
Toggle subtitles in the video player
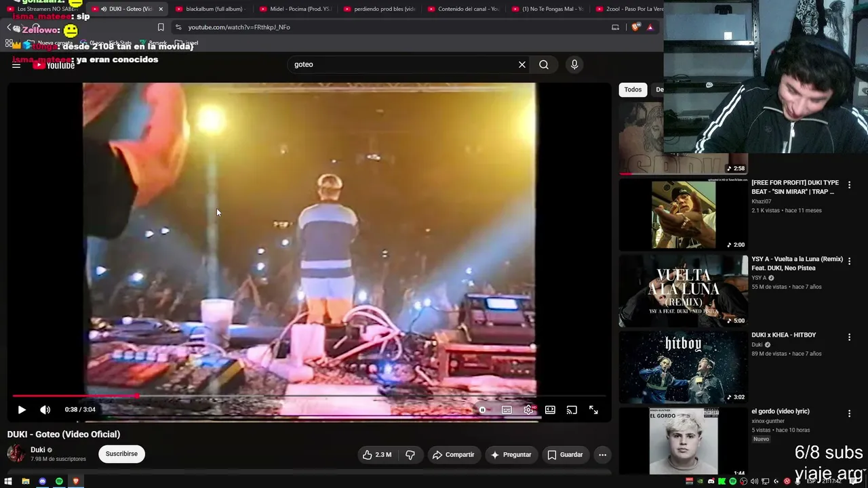click(507, 410)
